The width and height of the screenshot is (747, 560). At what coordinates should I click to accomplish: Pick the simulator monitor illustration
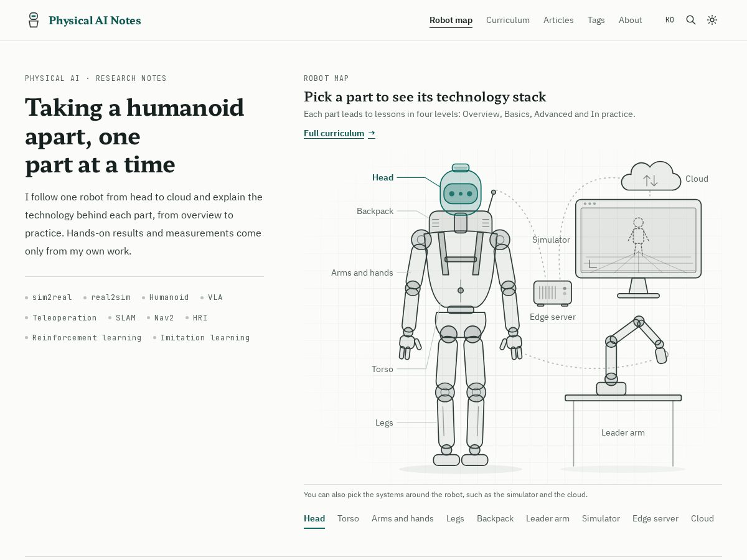tap(638, 248)
